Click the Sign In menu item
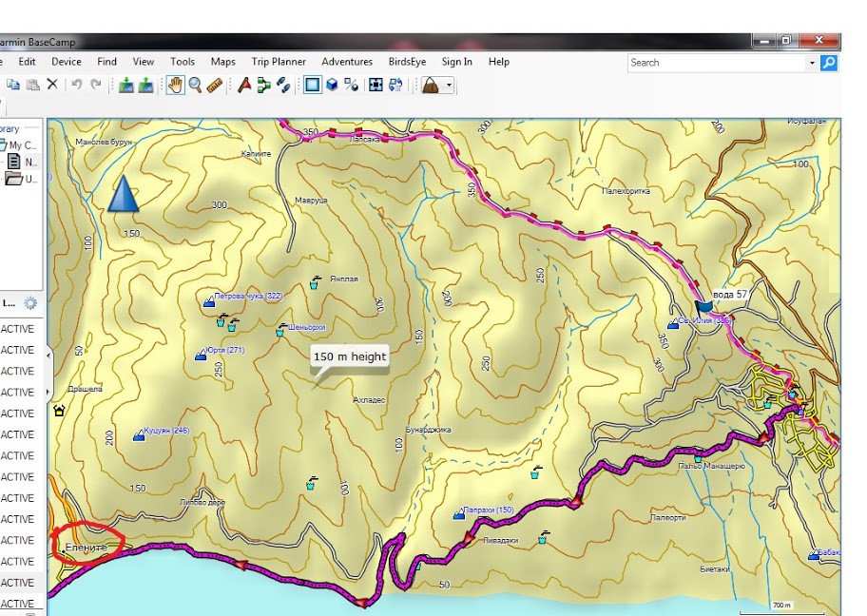 pyautogui.click(x=456, y=62)
